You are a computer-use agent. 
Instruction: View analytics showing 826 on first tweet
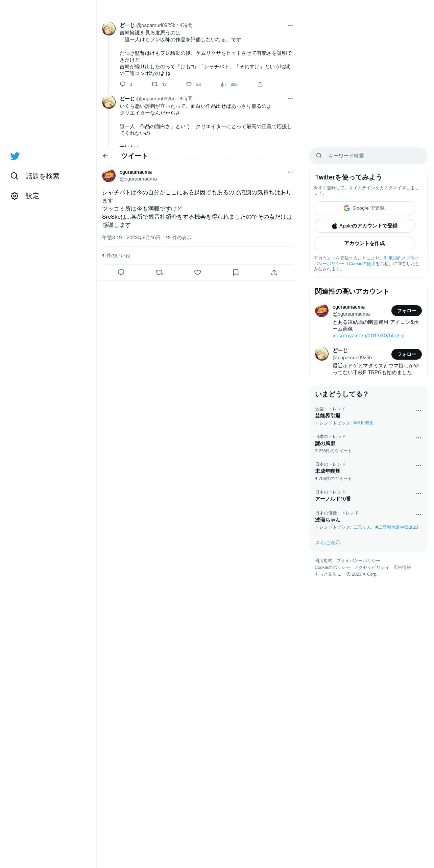(229, 84)
